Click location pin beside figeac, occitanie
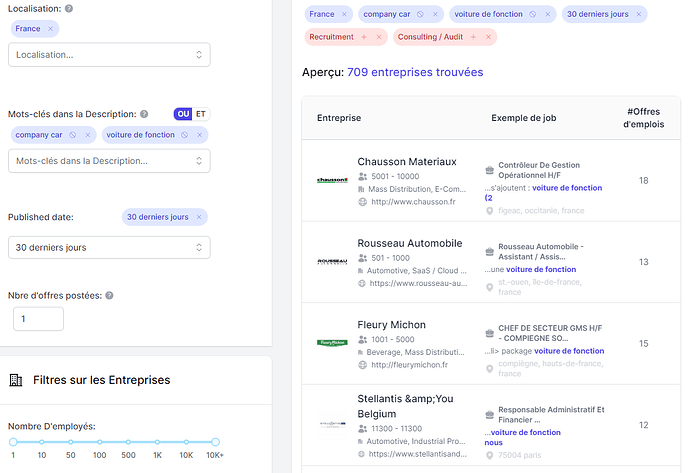 tap(489, 211)
